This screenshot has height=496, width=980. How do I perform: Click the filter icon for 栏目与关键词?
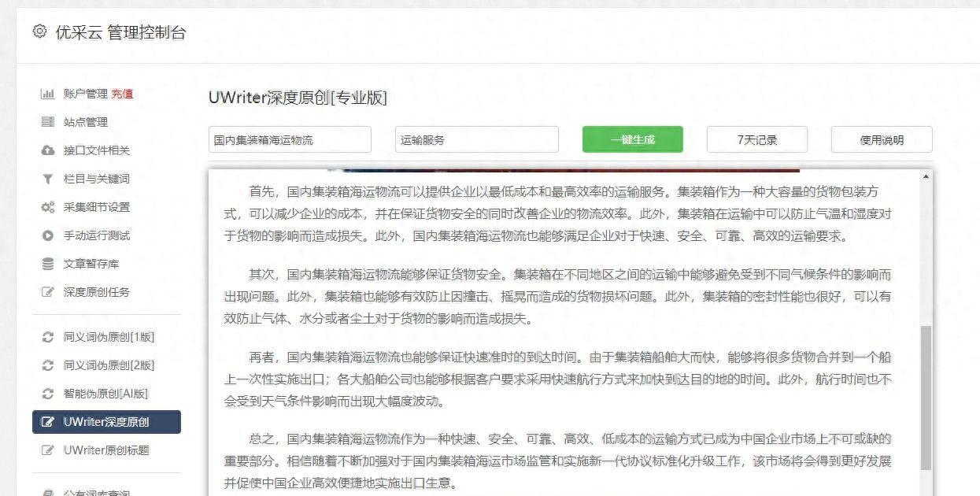[47, 179]
